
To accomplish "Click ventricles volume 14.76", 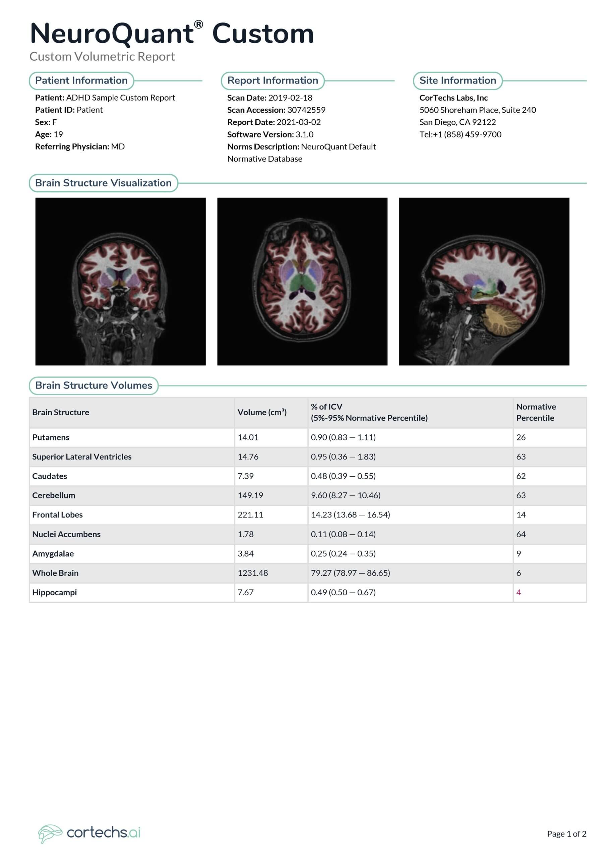I will click(x=248, y=456).
